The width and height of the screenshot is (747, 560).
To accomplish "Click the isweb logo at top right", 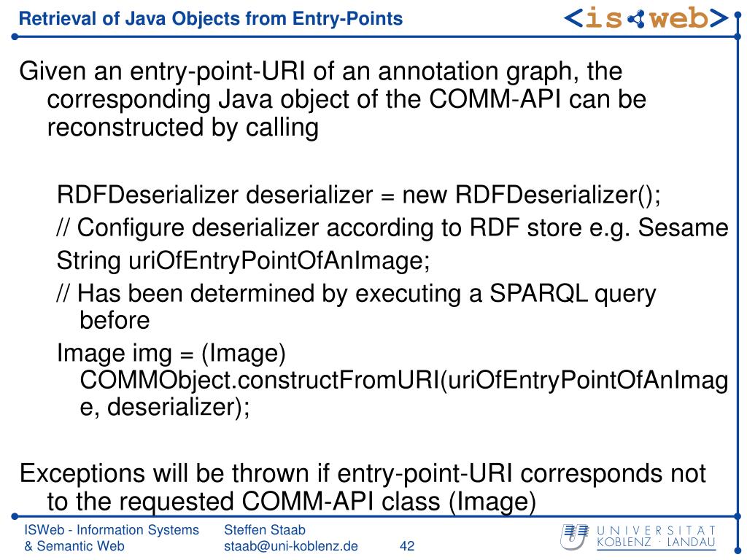I will [x=646, y=18].
